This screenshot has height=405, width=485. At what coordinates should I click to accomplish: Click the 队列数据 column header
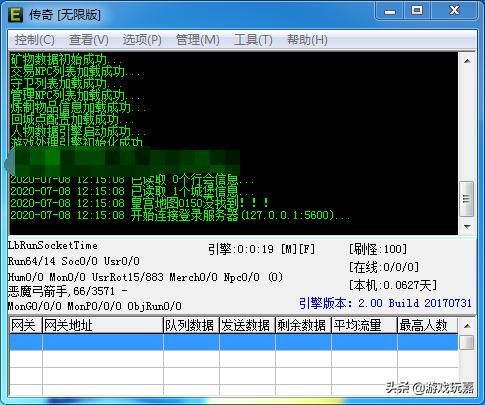pos(191,325)
